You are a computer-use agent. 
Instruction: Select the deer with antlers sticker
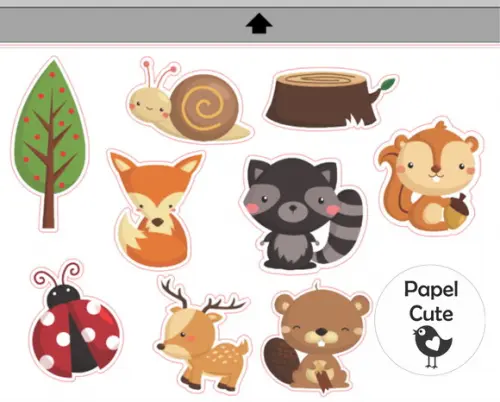click(203, 335)
